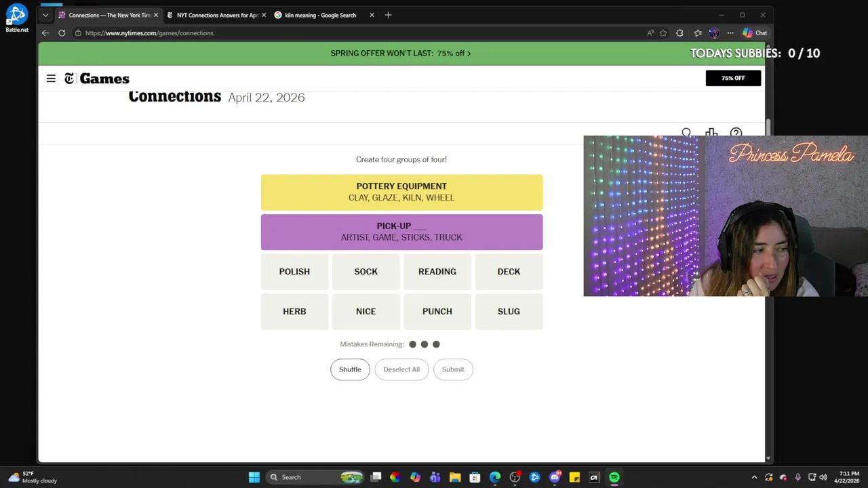
Task: View site info lock icon in address bar
Action: tap(79, 33)
